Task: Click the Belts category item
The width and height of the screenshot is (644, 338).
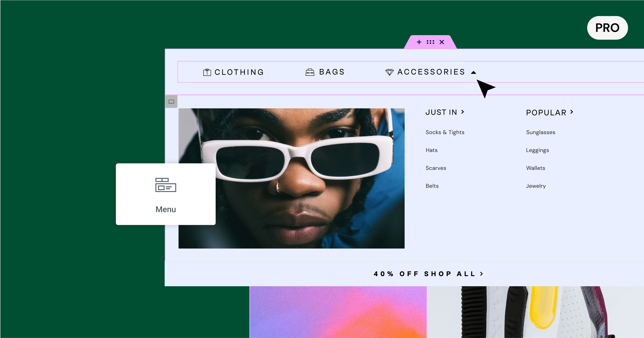Action: [432, 186]
